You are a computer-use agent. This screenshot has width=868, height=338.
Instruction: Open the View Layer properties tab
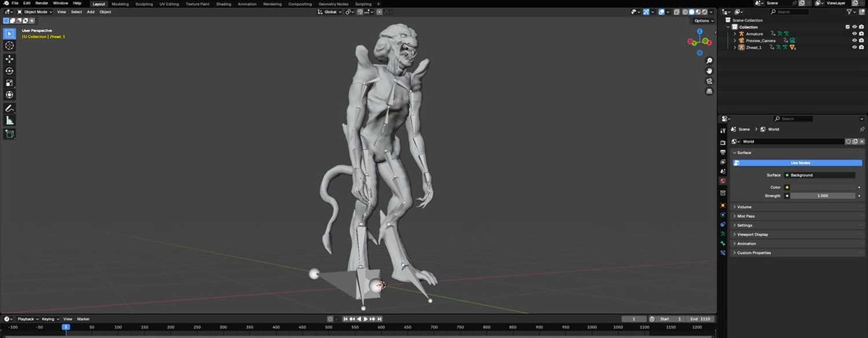723,162
